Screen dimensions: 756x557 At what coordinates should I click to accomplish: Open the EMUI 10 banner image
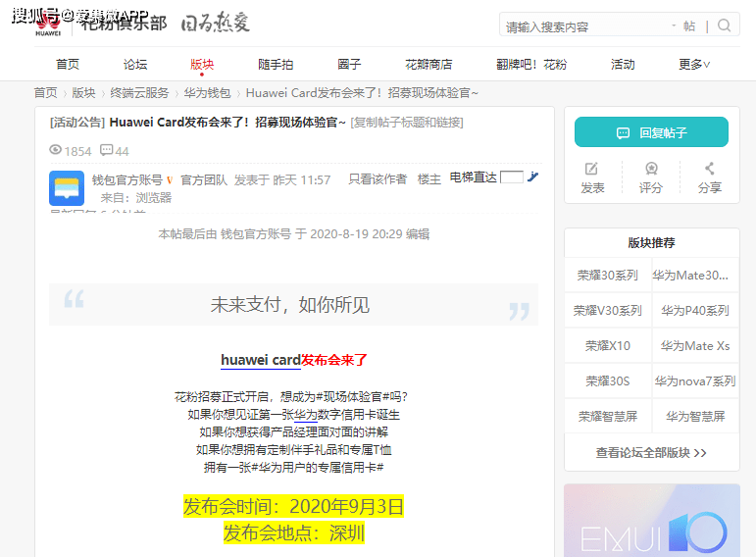click(x=652, y=521)
